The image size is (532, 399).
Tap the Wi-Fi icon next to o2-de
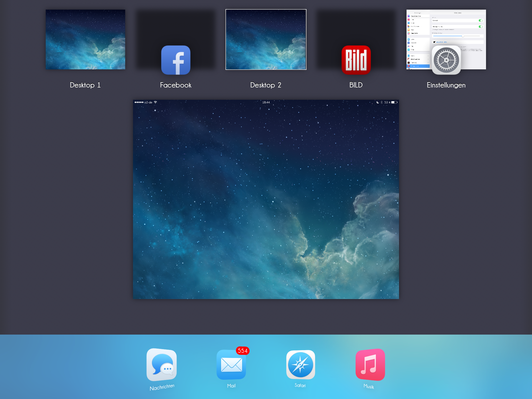[155, 102]
